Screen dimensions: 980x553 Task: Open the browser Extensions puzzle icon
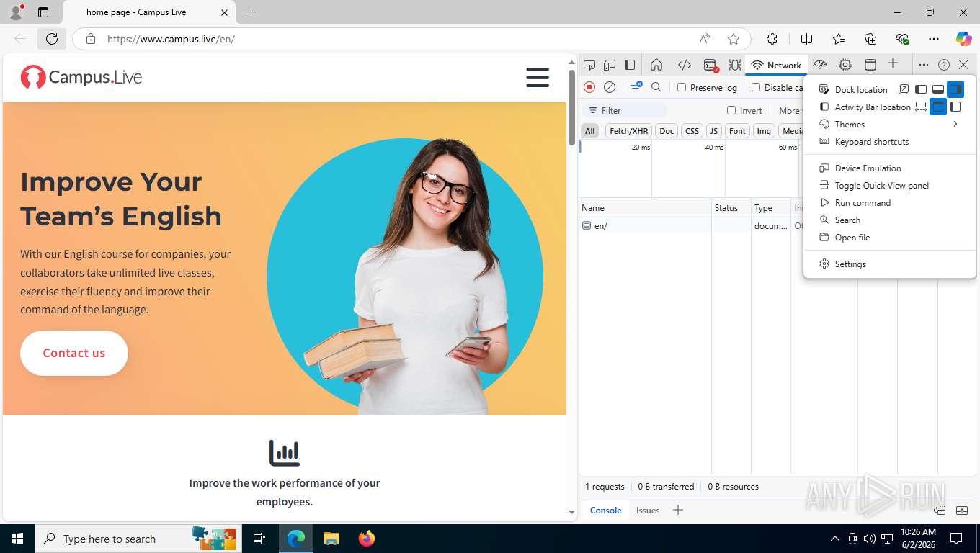click(x=772, y=39)
